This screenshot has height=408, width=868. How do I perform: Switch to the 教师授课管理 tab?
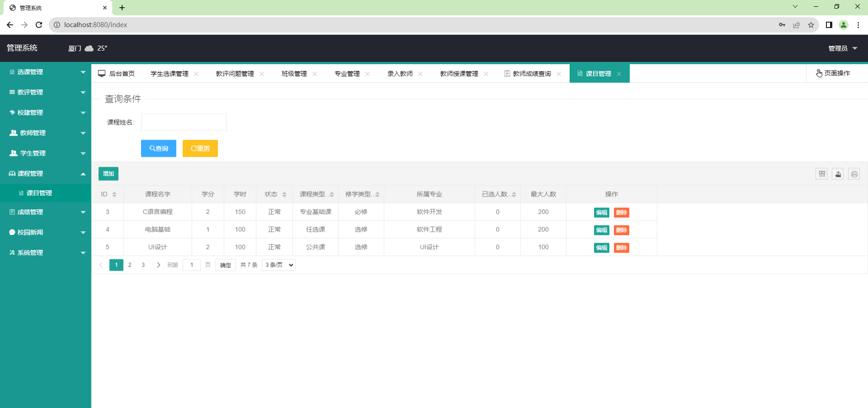click(x=458, y=73)
